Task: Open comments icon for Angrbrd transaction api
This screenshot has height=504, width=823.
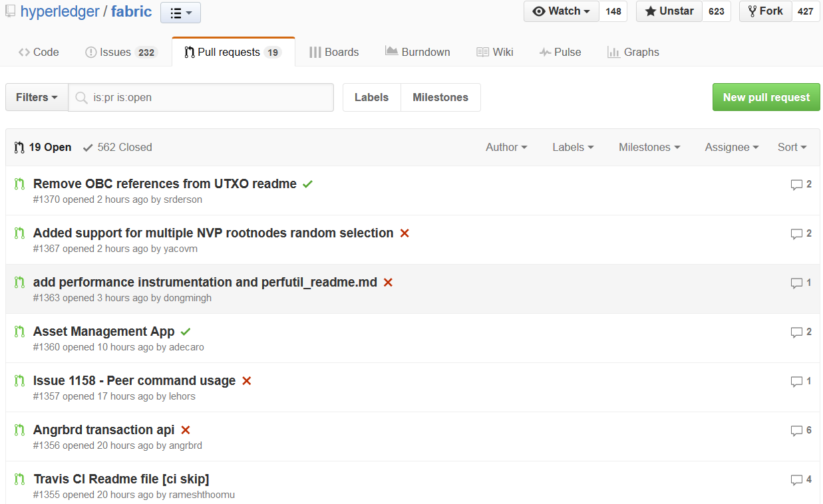Action: coord(796,431)
